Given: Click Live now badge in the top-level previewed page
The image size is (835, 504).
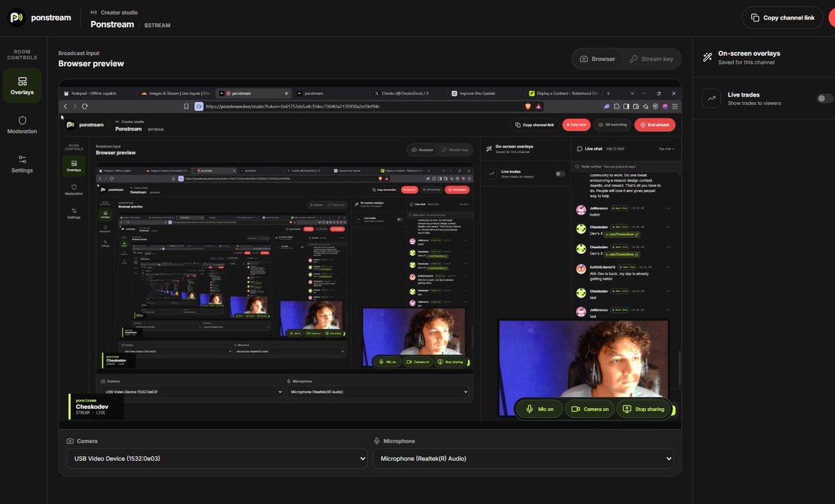Looking at the screenshot, I should tap(577, 124).
